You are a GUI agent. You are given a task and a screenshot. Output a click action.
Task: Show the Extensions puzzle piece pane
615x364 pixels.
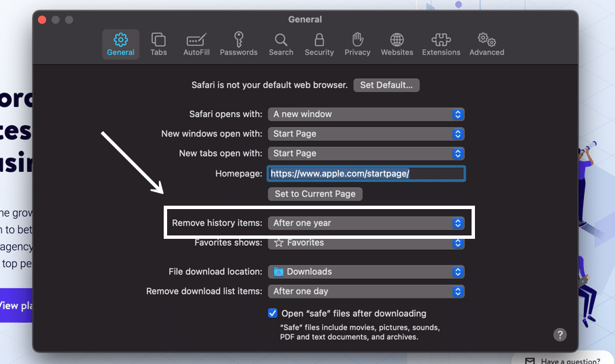(441, 44)
